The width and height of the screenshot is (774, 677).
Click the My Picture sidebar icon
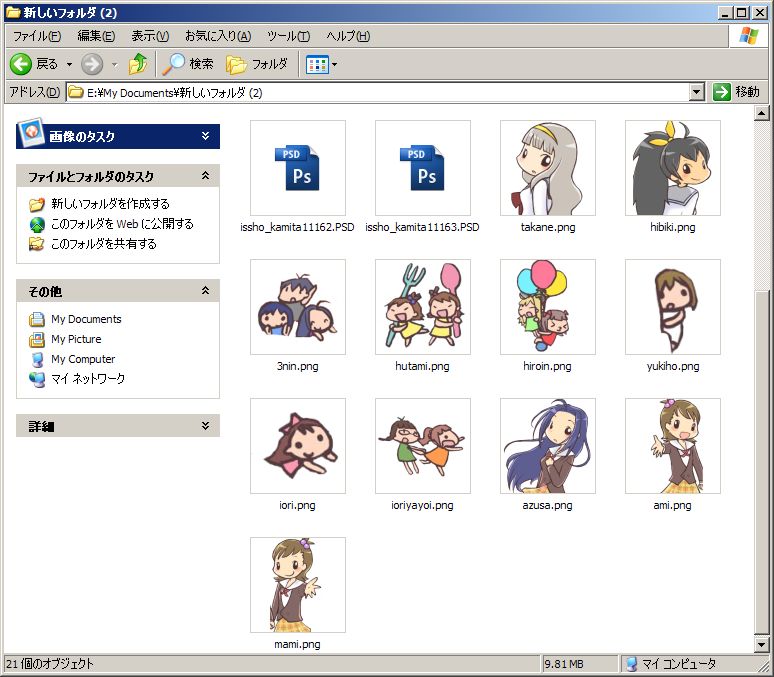pos(37,340)
